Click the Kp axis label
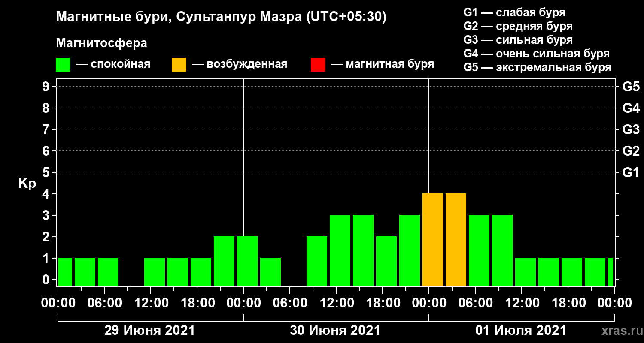The width and height of the screenshot is (644, 343). point(27,184)
